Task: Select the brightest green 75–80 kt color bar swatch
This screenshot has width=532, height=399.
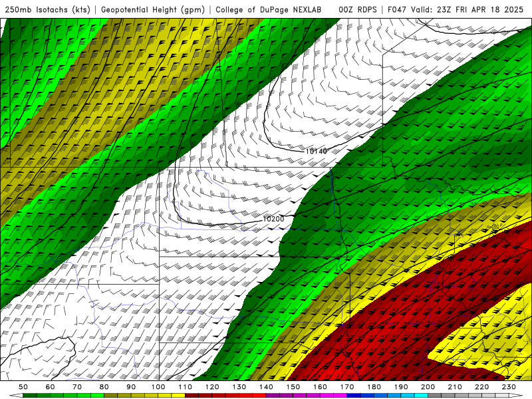Action: pyautogui.click(x=97, y=395)
